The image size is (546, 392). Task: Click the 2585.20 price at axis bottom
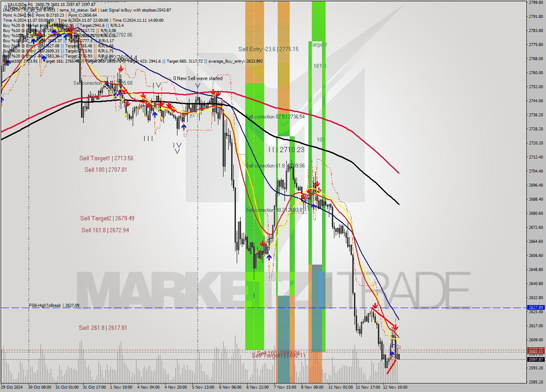click(536, 382)
